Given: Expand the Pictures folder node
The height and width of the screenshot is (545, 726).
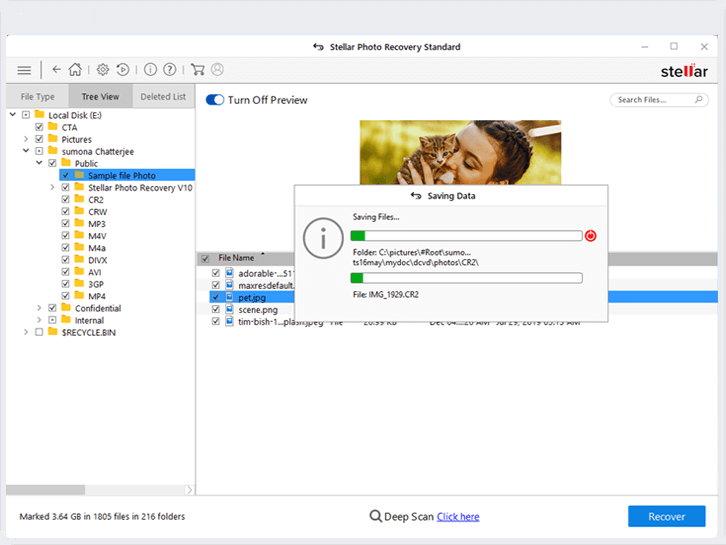Looking at the screenshot, I should (26, 138).
